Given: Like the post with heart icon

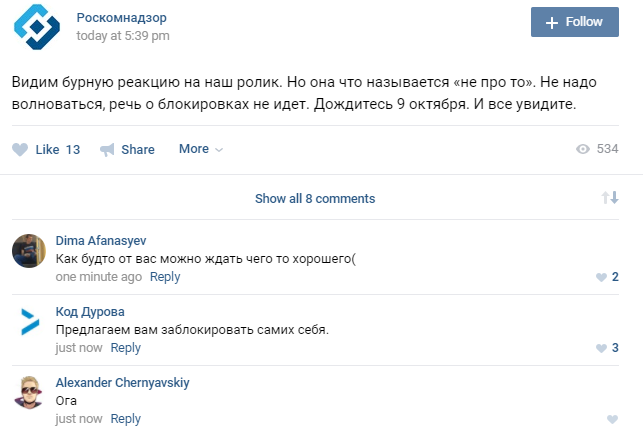Looking at the screenshot, I should [20, 150].
